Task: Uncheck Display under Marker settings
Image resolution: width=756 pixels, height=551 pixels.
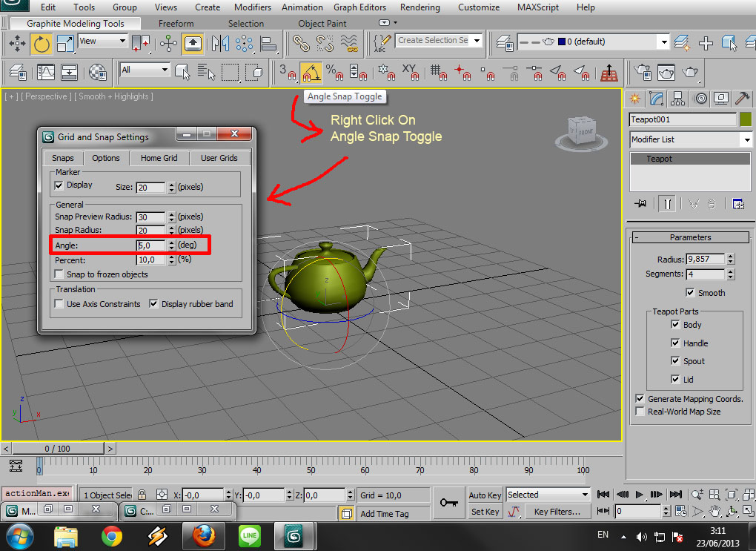Action: pos(57,185)
